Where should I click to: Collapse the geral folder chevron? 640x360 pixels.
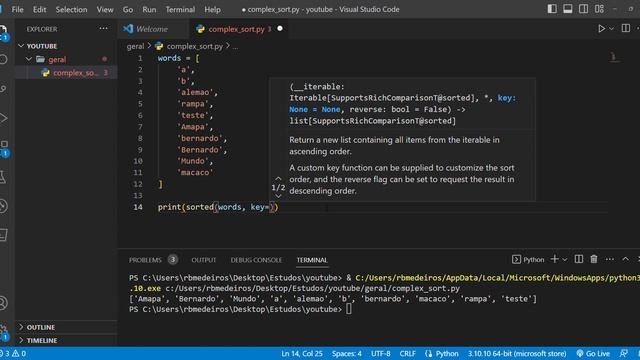pos(29,59)
